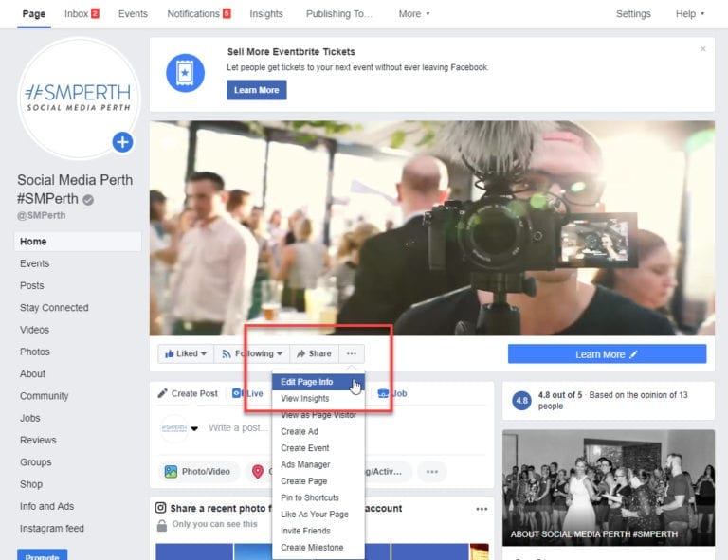Click the page cover photo
Image resolution: width=728 pixels, height=560 pixels.
click(x=432, y=228)
